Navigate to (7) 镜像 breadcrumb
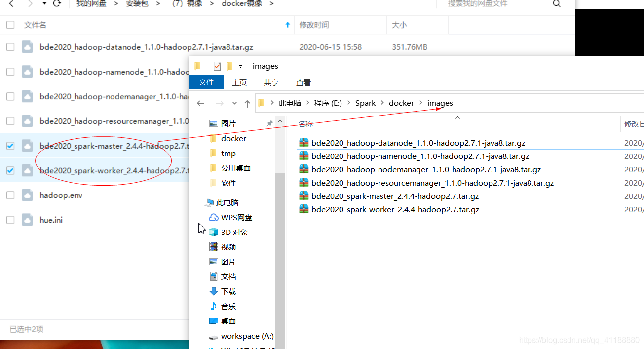The width and height of the screenshot is (644, 349). 187,4
